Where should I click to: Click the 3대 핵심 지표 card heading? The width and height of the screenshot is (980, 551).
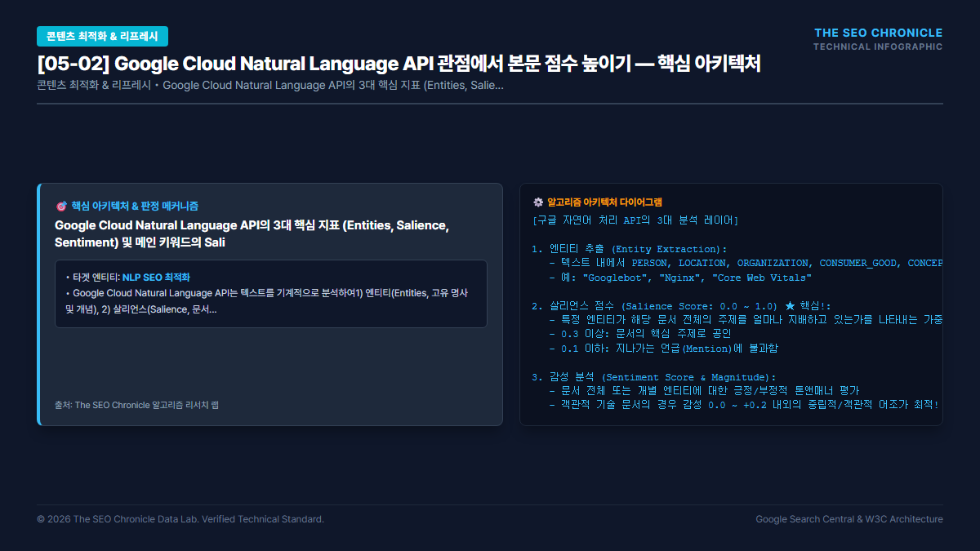click(252, 233)
